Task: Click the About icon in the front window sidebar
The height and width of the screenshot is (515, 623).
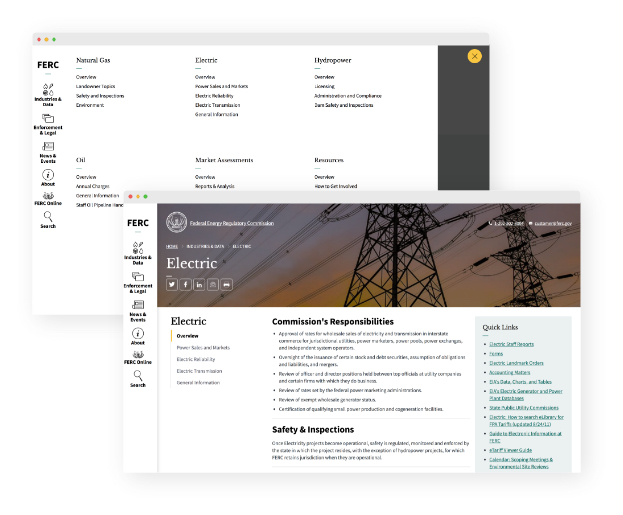Action: [x=138, y=333]
